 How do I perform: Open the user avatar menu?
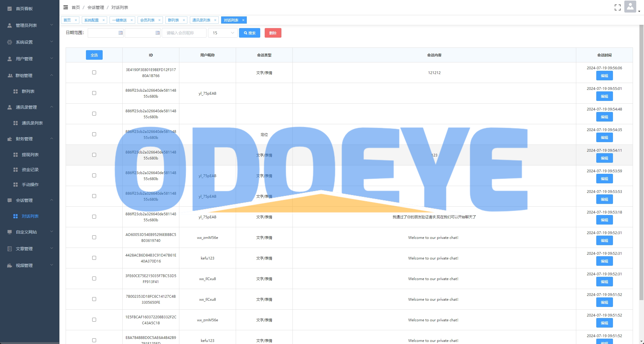(x=630, y=7)
